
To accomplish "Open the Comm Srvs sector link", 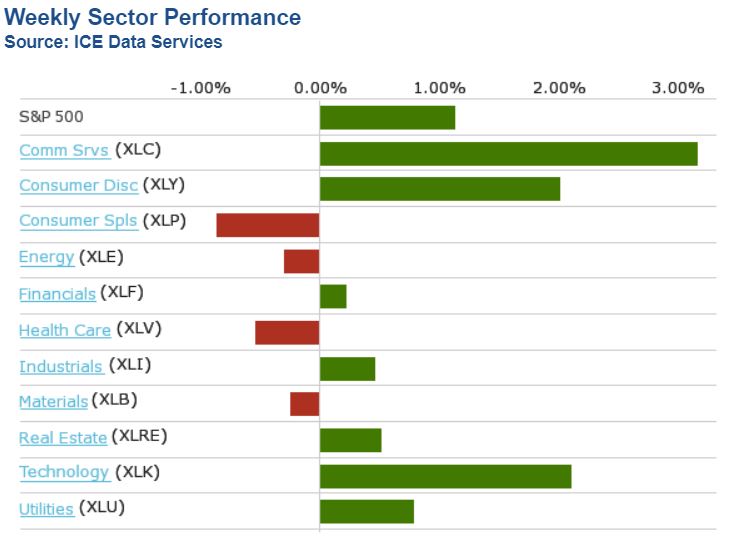I will coord(64,150).
